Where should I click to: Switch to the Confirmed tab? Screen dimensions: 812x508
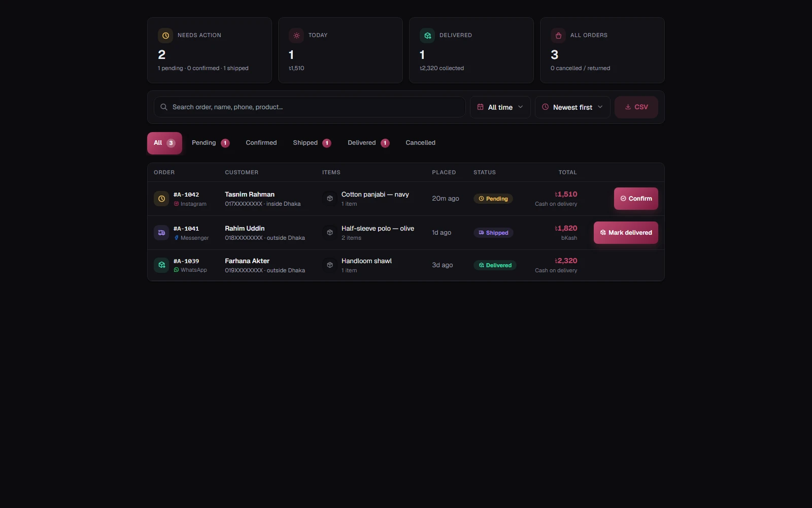click(x=261, y=143)
